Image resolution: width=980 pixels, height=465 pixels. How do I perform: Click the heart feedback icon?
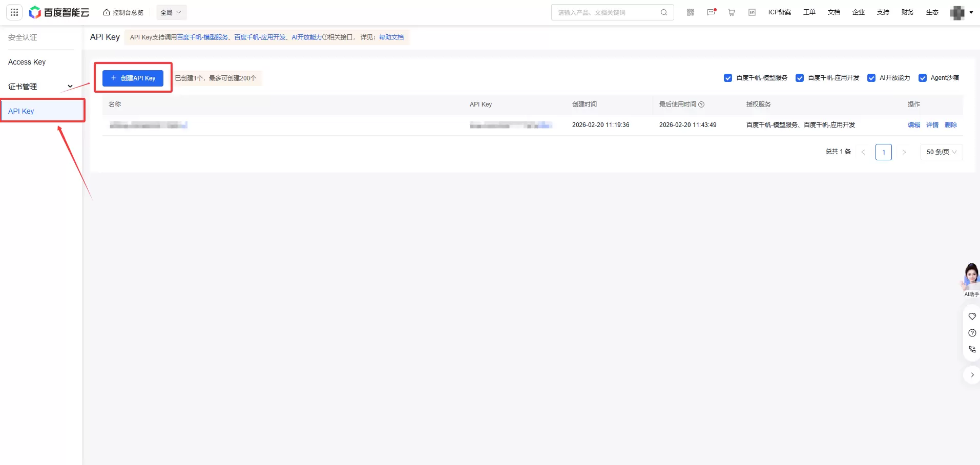click(972, 316)
